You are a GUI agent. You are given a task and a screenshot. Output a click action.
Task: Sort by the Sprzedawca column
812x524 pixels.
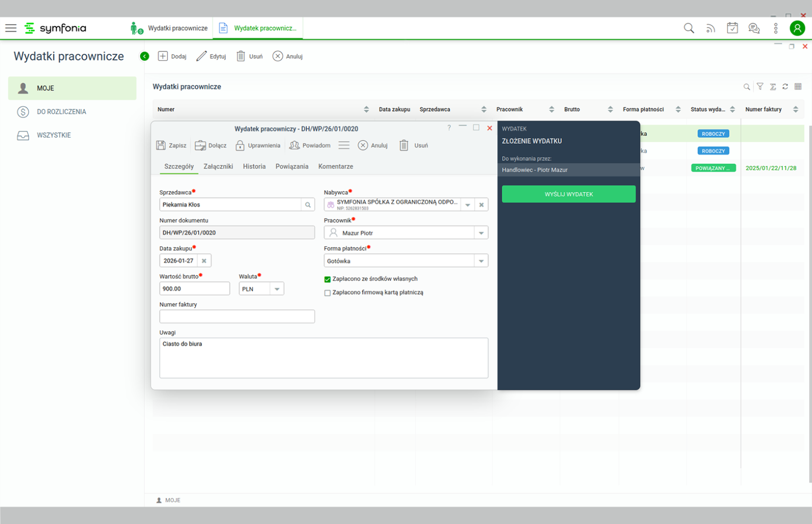click(483, 109)
